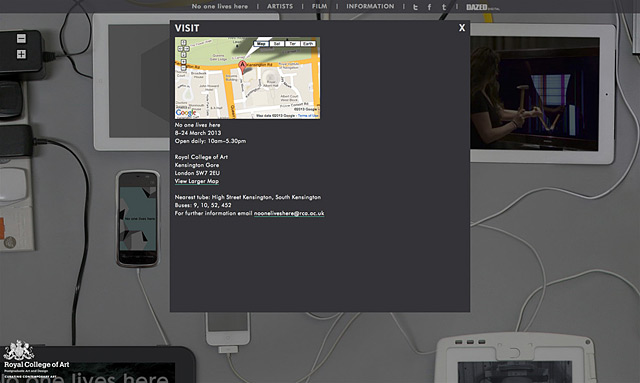Open the 'No one lives here' menu item
Image resolution: width=640 pixels, height=383 pixels.
pos(220,7)
